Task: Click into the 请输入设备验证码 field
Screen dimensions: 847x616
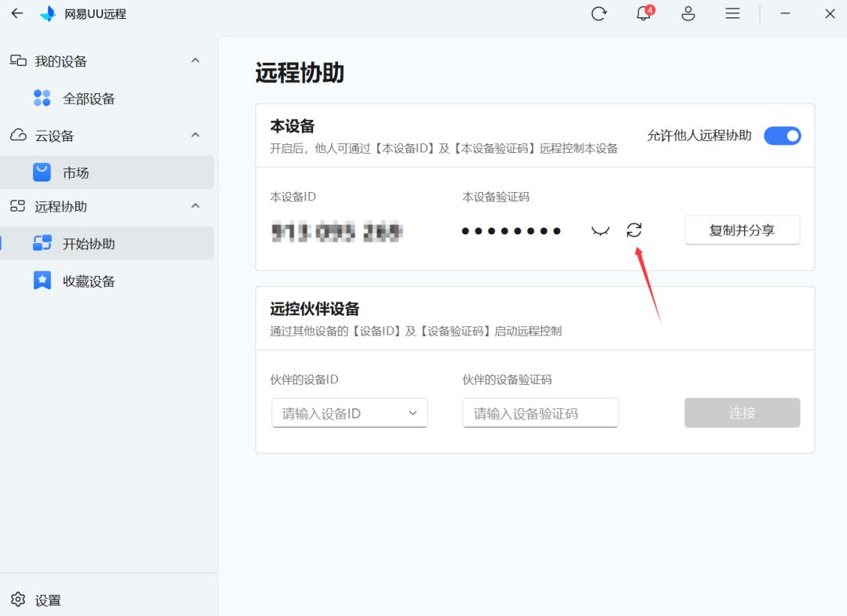Action: 540,413
